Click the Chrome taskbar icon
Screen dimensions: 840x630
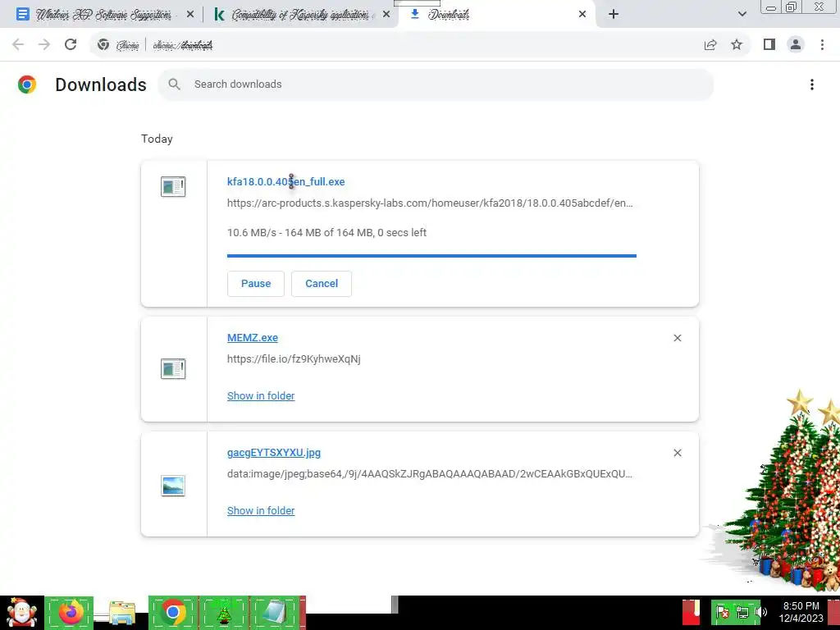coord(172,612)
